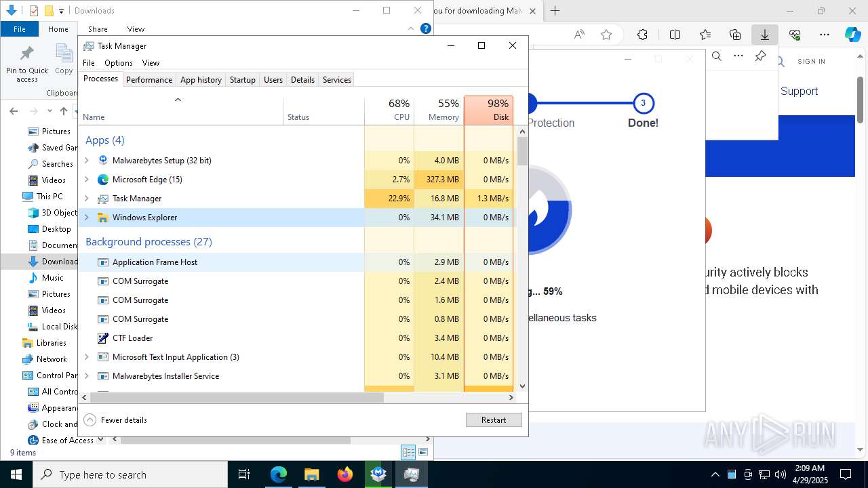Image resolution: width=868 pixels, height=488 pixels.
Task: Open Task Manager File menu
Action: click(89, 63)
